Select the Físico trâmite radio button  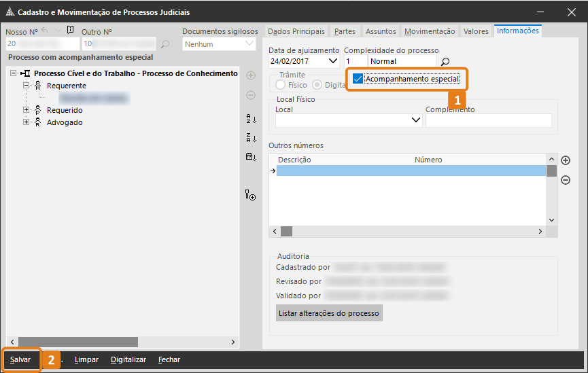pos(280,85)
